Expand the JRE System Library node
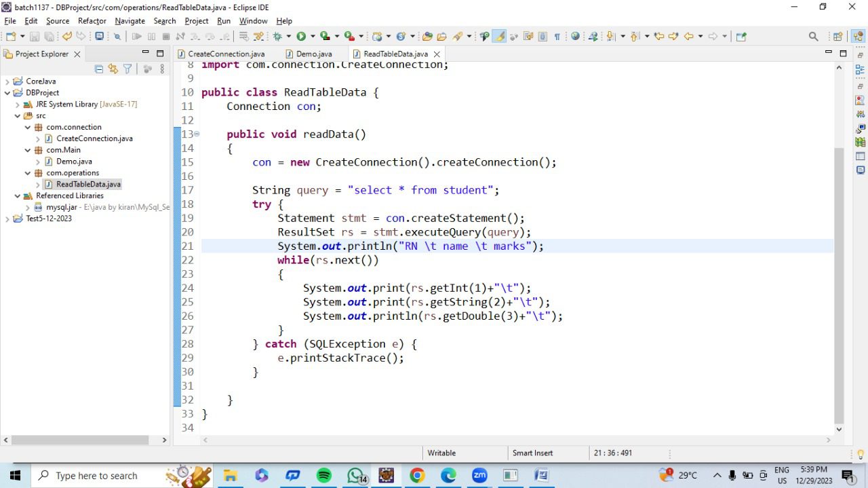 coord(18,105)
